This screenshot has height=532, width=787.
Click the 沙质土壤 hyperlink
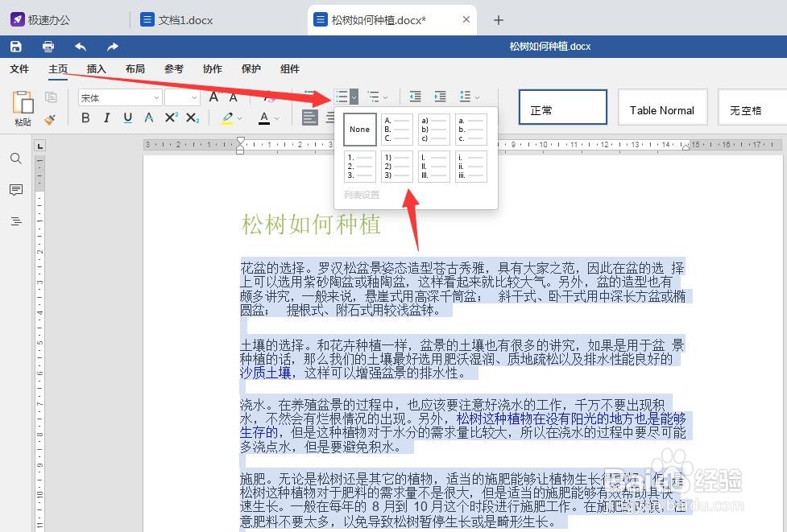[266, 373]
